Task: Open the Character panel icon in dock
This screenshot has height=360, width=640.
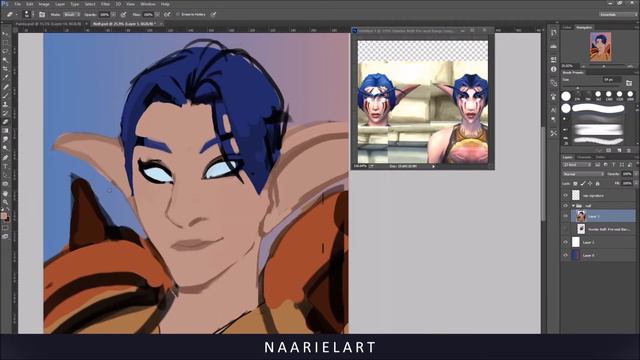Action: click(x=553, y=110)
